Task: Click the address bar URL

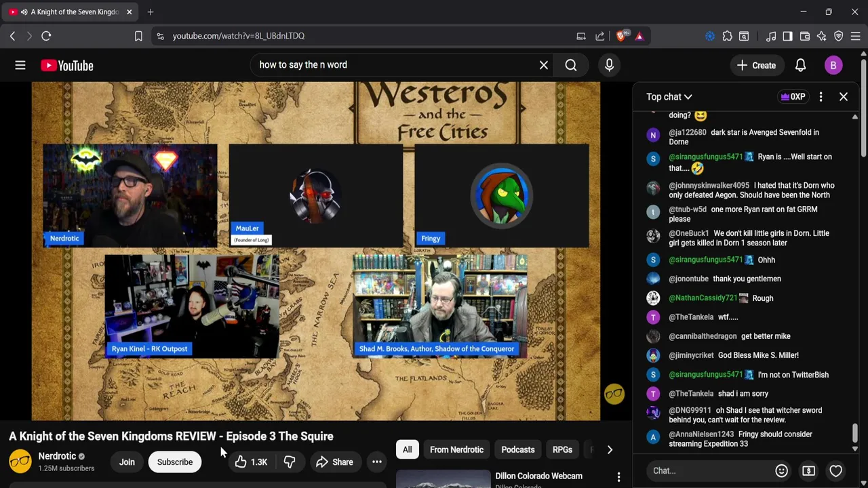Action: (x=239, y=36)
